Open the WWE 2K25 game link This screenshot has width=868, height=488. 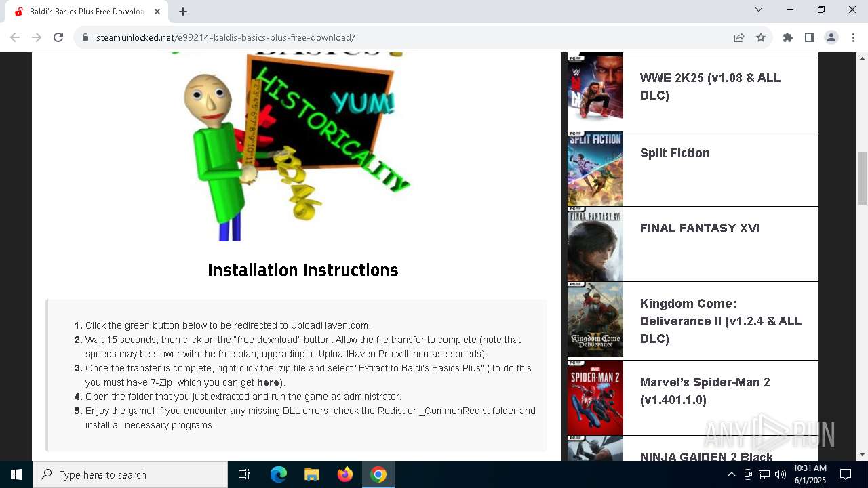[710, 87]
